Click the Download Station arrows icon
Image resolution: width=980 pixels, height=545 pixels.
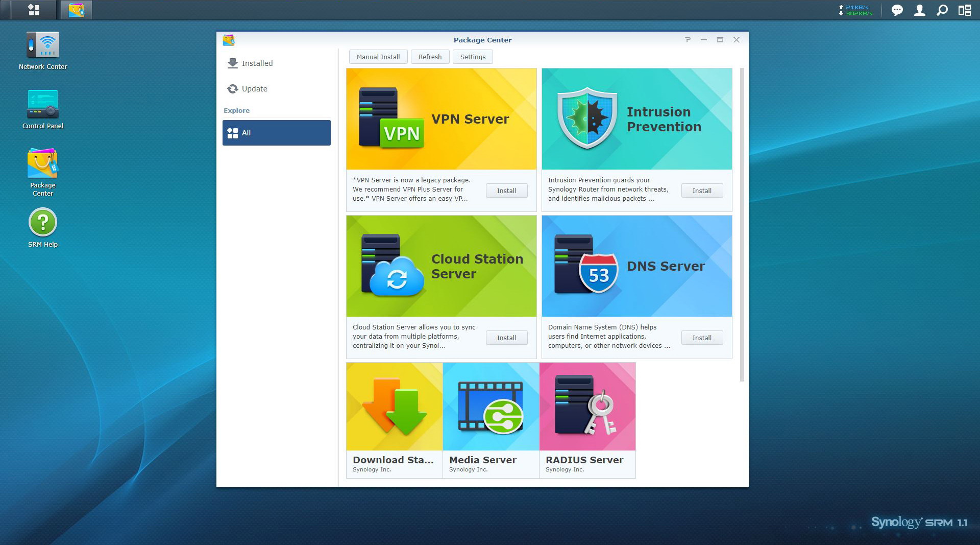[x=395, y=407]
